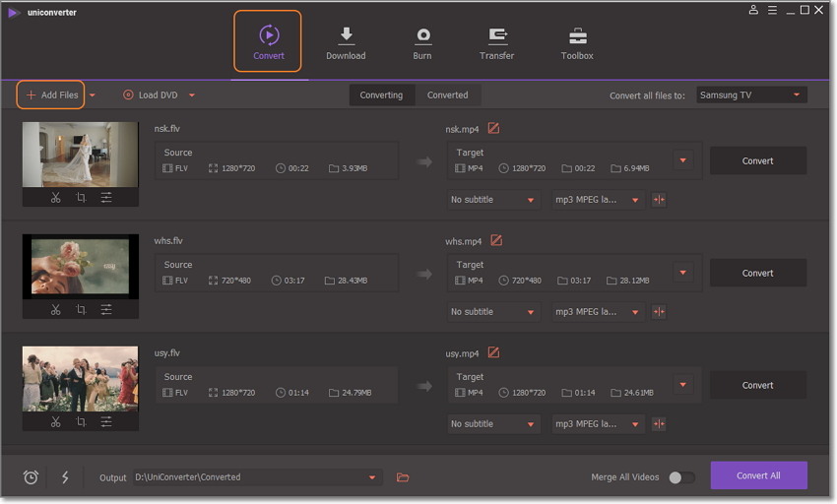This screenshot has width=837, height=504.
Task: Select the usy.flv wedding crowd thumbnail
Action: [x=80, y=379]
